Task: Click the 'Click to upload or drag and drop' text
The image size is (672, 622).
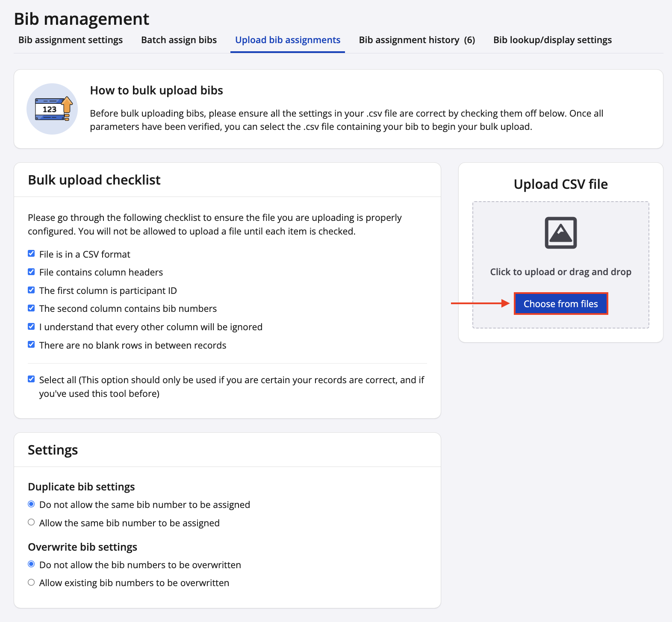Action: (560, 272)
